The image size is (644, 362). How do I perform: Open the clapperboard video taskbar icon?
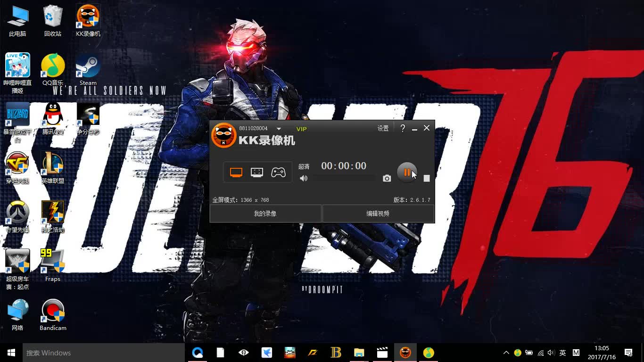[382, 353]
